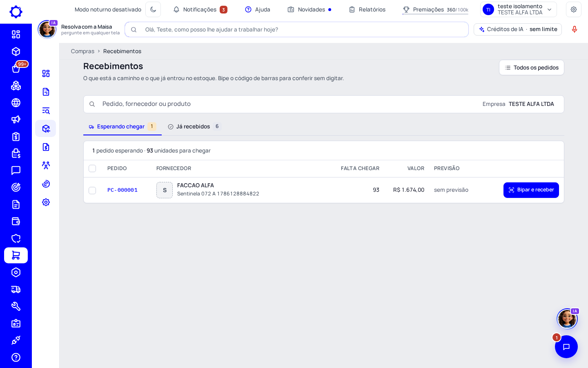This screenshot has height=368, width=588.
Task: Open Todos os pedidos
Action: coord(532,67)
